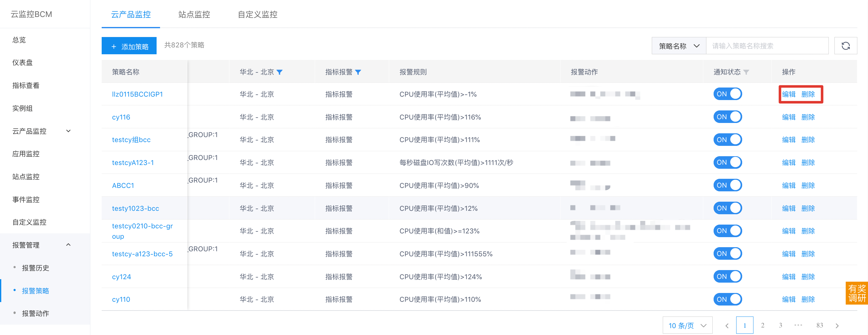Open the 通知状态 column filter icon

point(746,72)
